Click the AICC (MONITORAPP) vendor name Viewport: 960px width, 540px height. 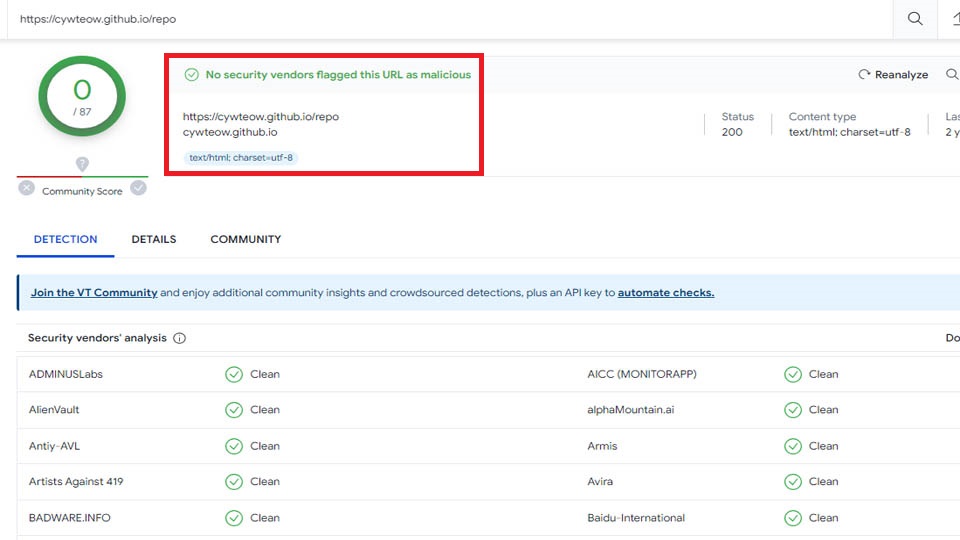pyautogui.click(x=642, y=374)
